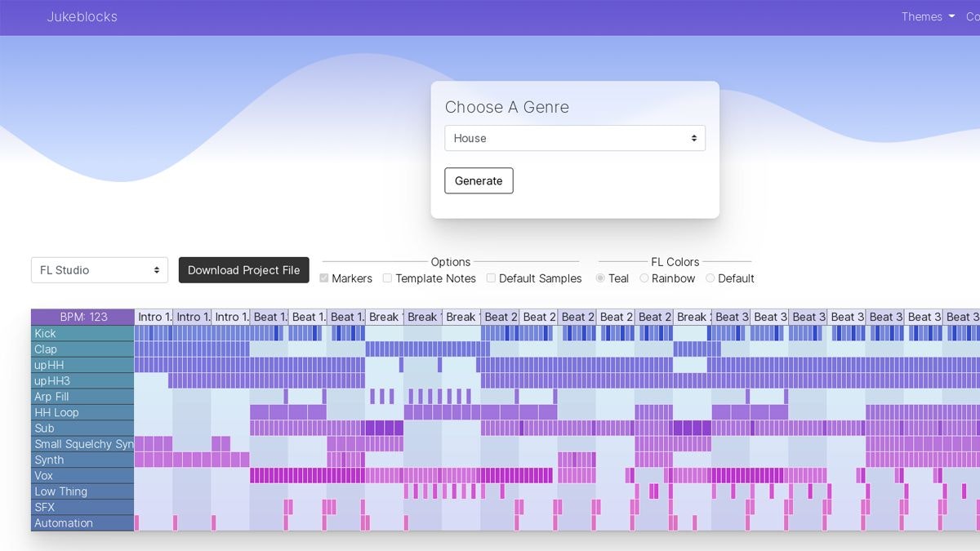This screenshot has height=551, width=980.
Task: Enable the Template Notes option
Action: click(x=387, y=278)
